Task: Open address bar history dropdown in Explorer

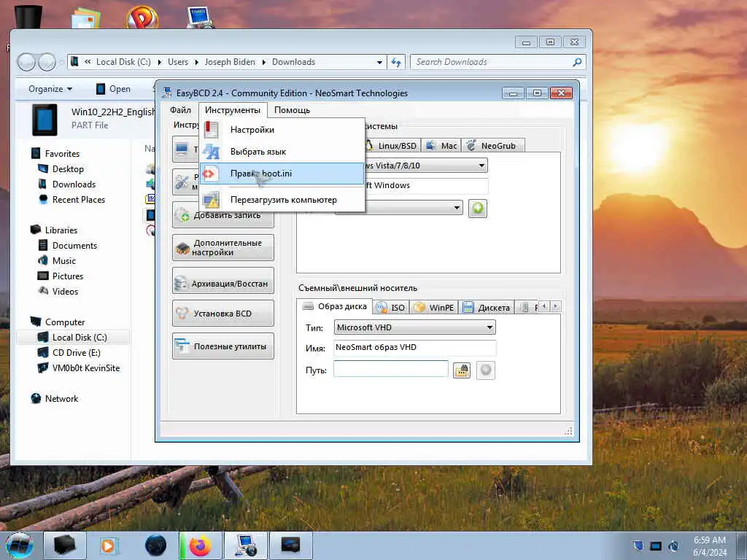Action: coord(379,63)
